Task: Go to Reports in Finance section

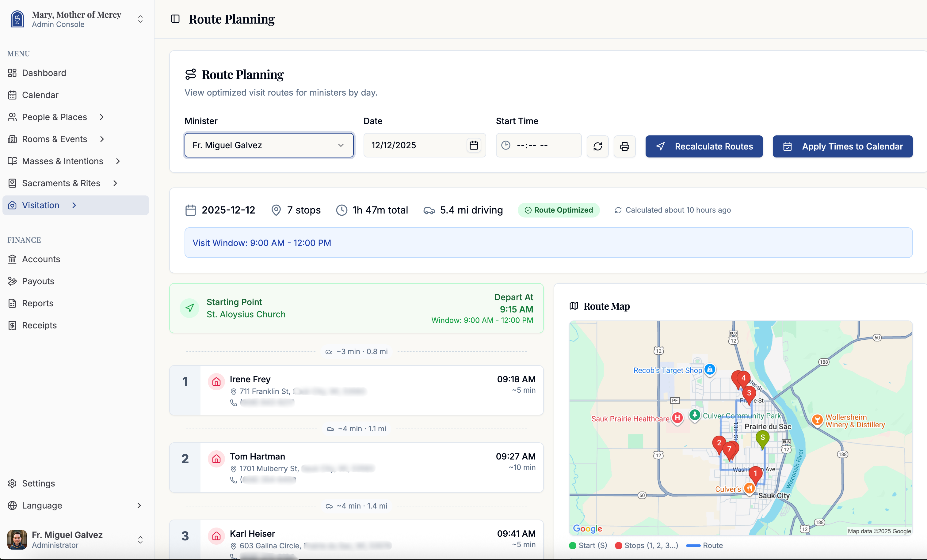Action: 38,303
